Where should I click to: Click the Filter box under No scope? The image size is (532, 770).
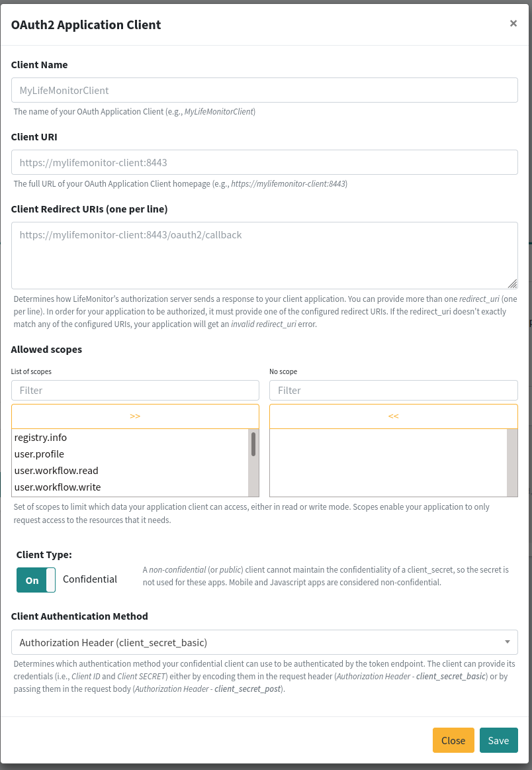[x=393, y=390]
